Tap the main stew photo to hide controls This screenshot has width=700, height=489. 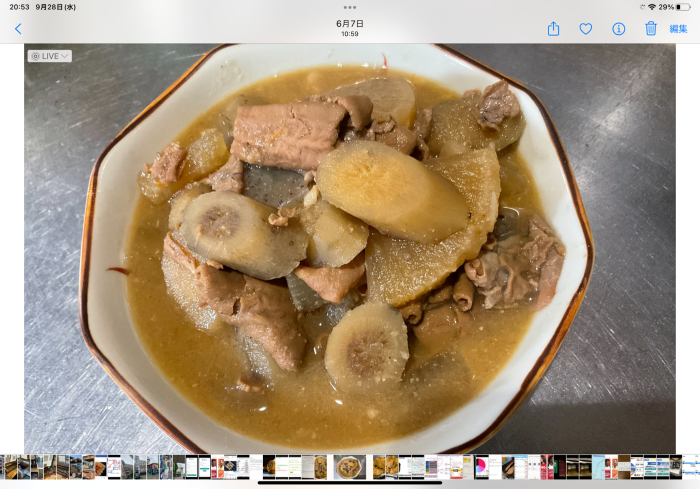click(x=350, y=248)
